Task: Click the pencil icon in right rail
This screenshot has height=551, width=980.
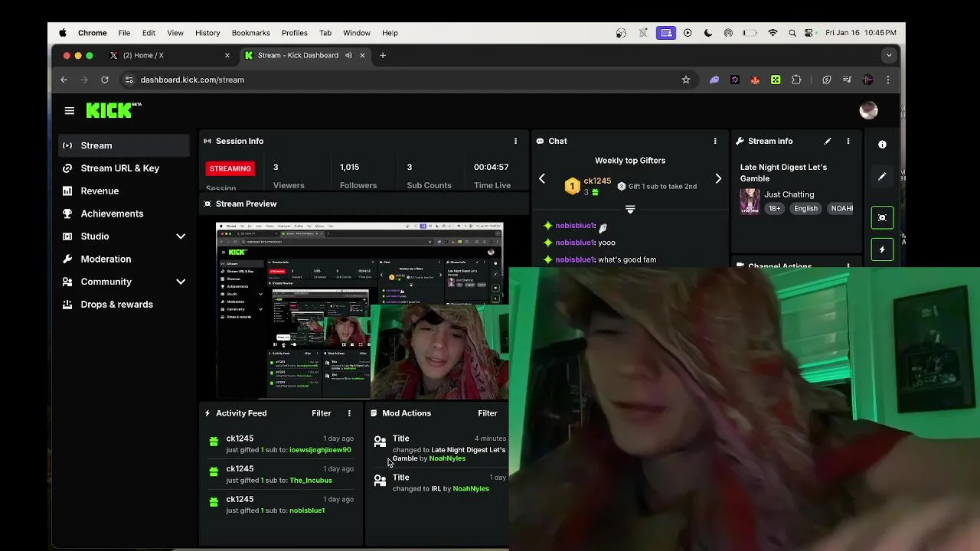Action: tap(882, 177)
